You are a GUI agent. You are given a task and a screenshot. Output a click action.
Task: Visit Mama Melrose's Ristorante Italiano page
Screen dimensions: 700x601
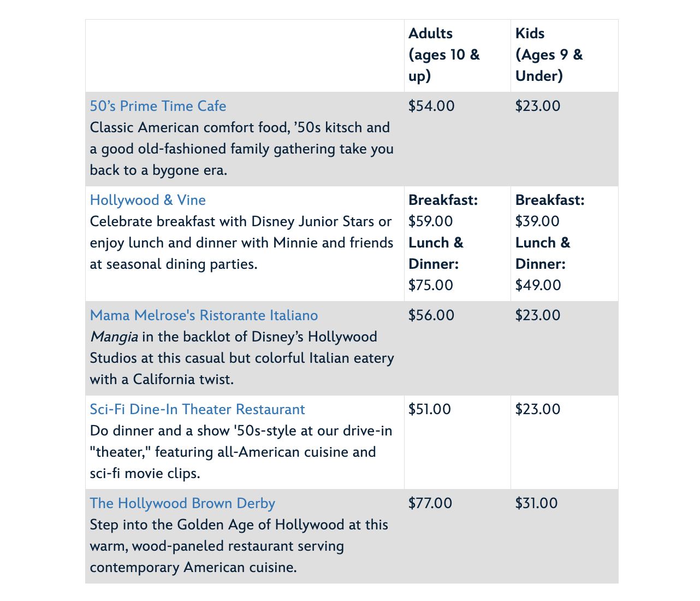(x=204, y=315)
